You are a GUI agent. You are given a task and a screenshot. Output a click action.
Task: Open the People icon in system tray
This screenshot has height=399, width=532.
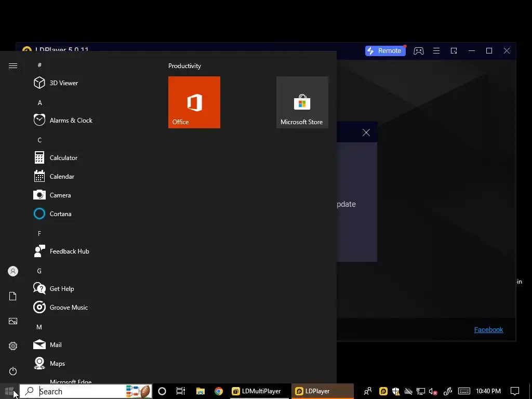coord(368,391)
